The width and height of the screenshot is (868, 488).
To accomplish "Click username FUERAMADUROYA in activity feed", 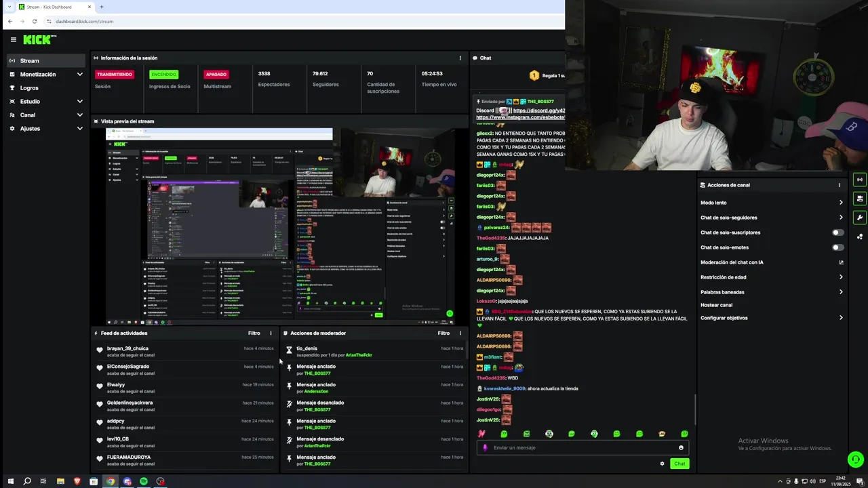I will 129,457.
